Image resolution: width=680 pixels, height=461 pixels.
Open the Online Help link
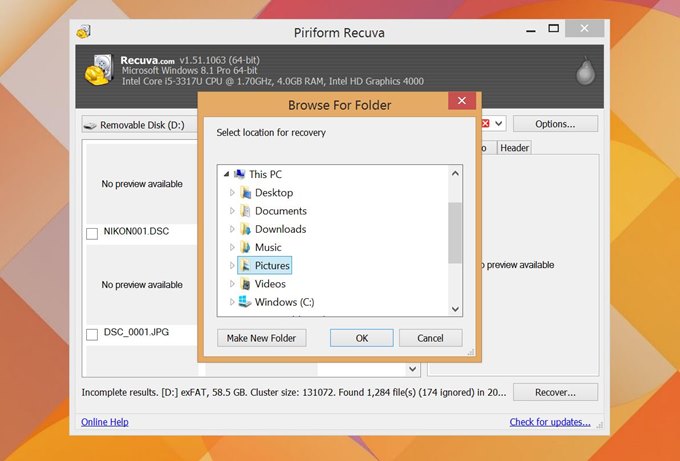[x=105, y=422]
